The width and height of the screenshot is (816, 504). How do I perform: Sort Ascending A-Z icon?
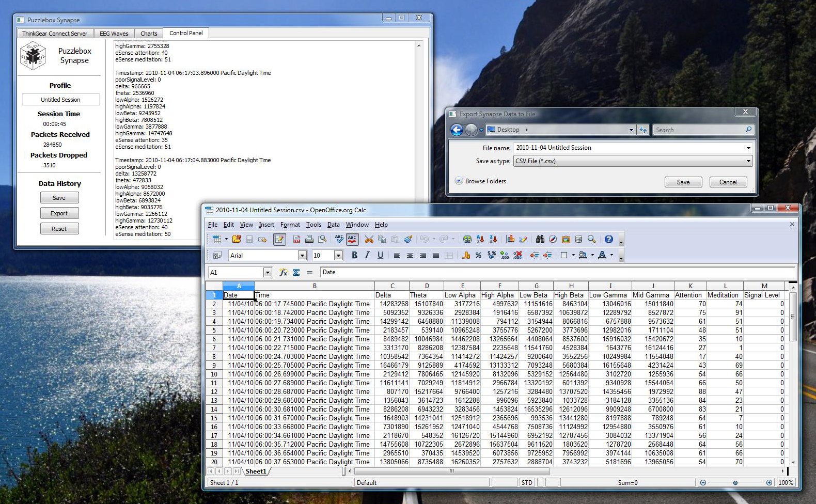click(480, 239)
